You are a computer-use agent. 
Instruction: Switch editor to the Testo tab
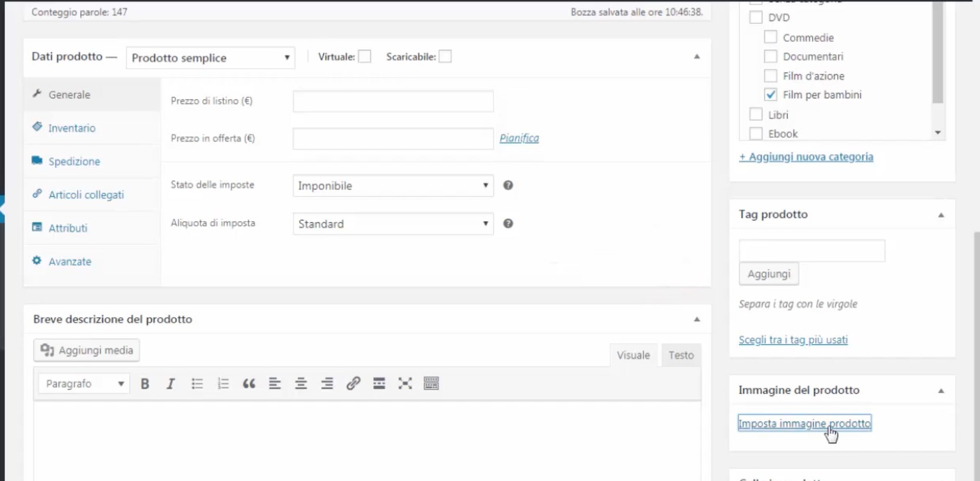[x=680, y=355]
